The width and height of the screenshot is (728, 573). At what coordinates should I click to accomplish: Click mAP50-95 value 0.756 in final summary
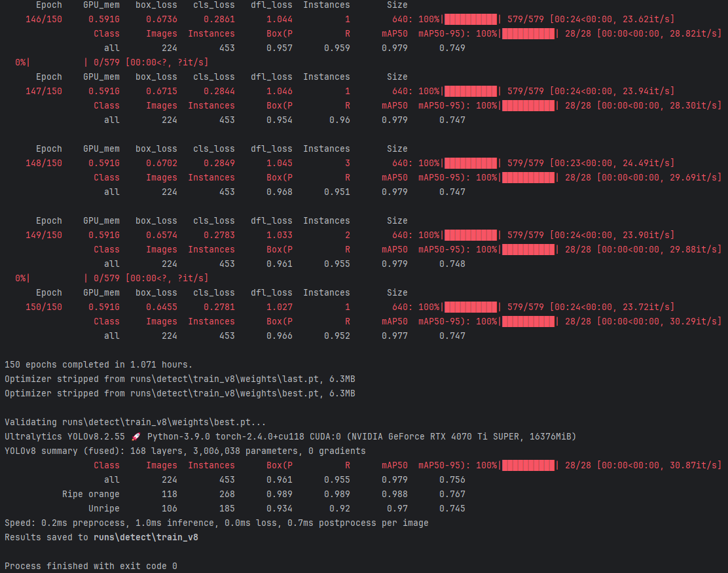pos(452,479)
